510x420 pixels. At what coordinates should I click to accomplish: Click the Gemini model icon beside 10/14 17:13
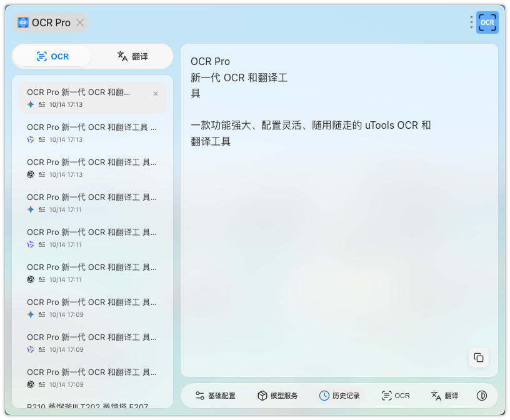[31, 104]
